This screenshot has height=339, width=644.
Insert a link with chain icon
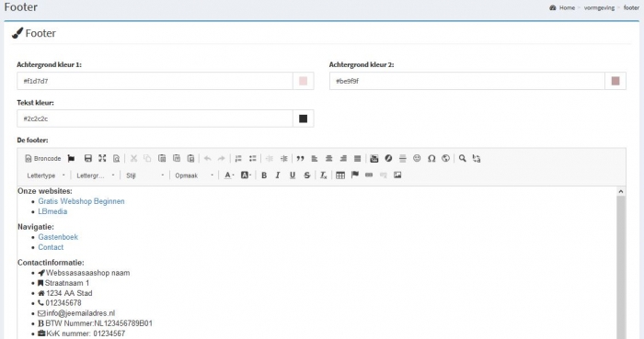click(369, 175)
